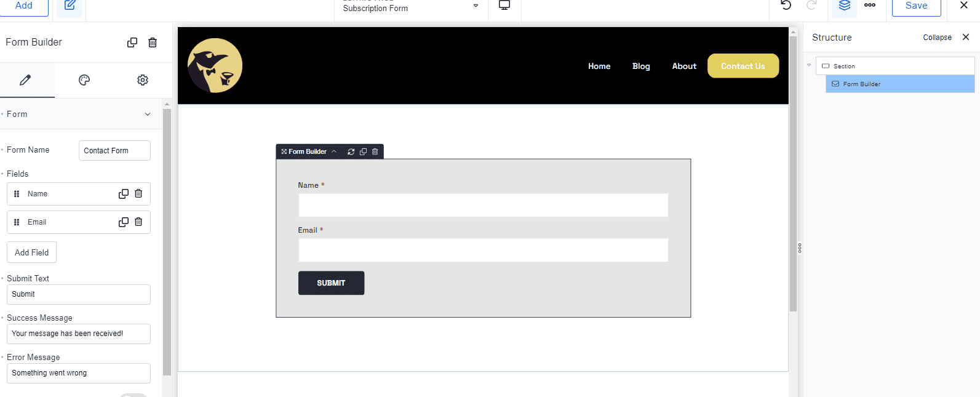The width and height of the screenshot is (980, 397).
Task: Delete the Name field
Action: 138,194
